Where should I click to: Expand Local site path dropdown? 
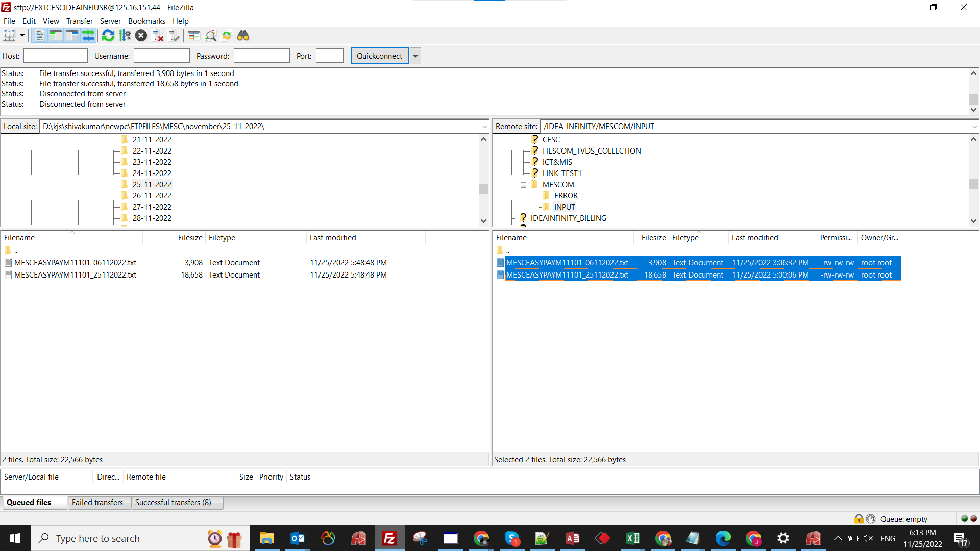click(484, 127)
